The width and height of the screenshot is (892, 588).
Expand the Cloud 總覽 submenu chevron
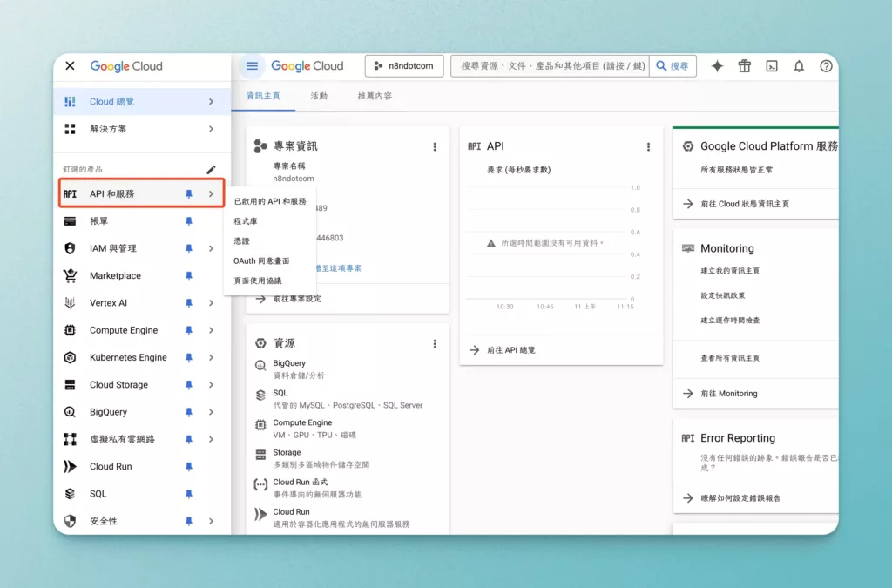pos(211,102)
